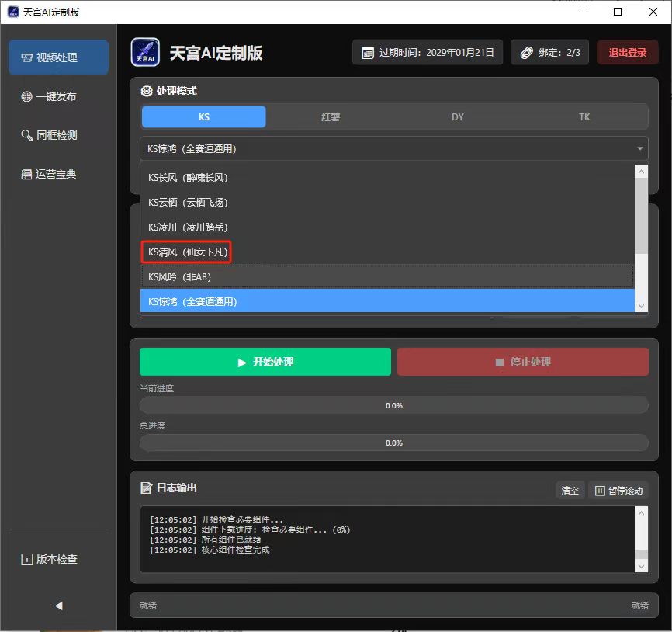Minimize the 天宫AI定制版 window

[x=583, y=12]
